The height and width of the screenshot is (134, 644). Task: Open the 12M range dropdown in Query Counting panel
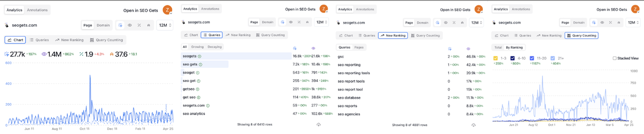(x=633, y=22)
